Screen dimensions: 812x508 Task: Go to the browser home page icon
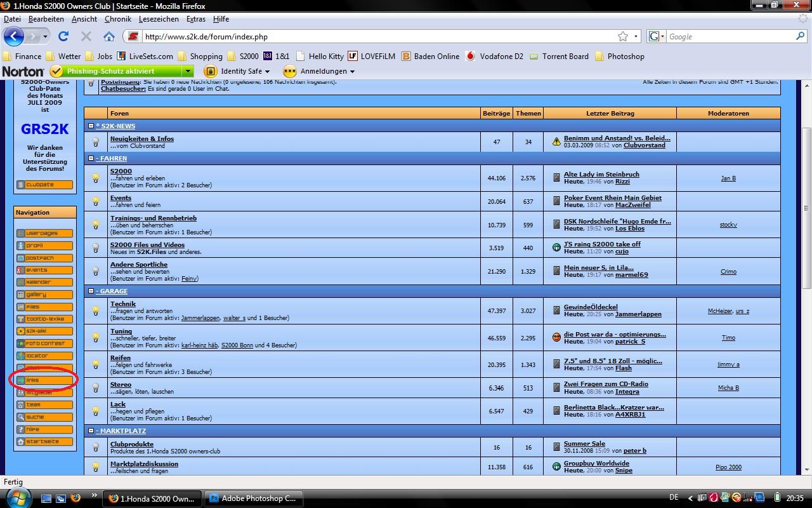coord(109,36)
